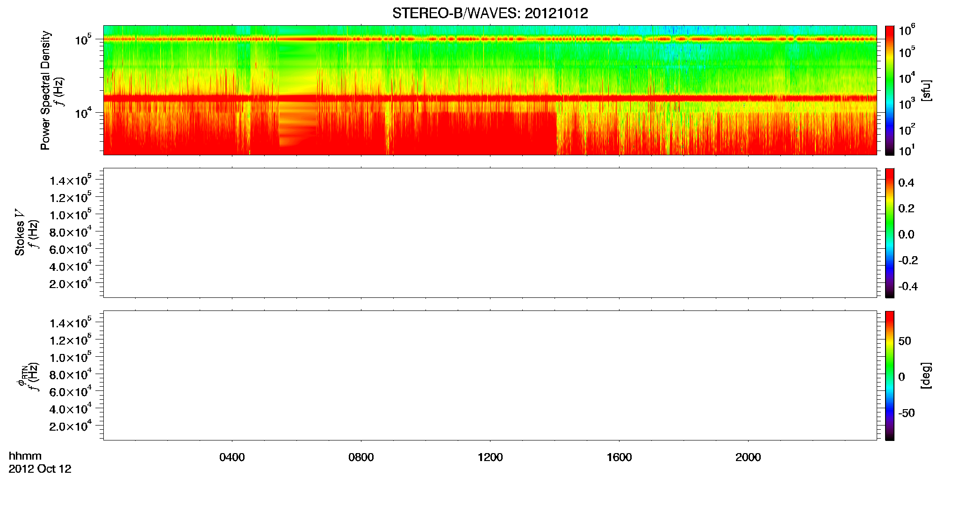Click the 1600 time axis label
The height and width of the screenshot is (505, 980).
(x=619, y=457)
